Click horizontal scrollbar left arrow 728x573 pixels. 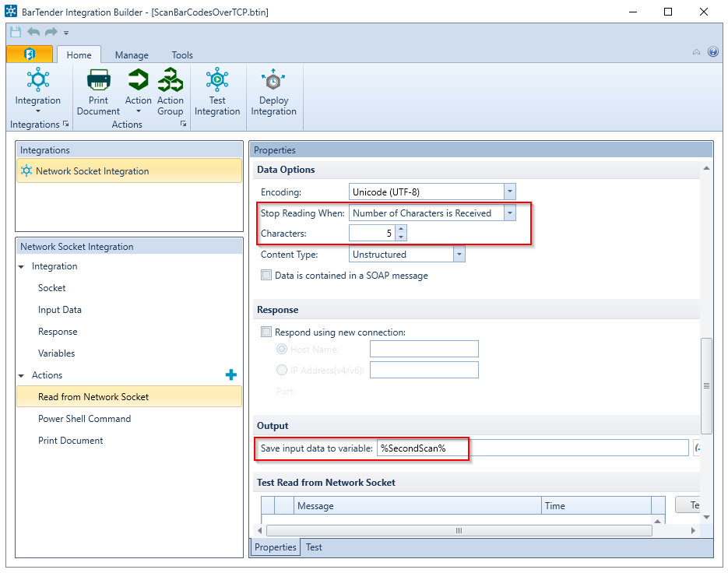click(259, 530)
